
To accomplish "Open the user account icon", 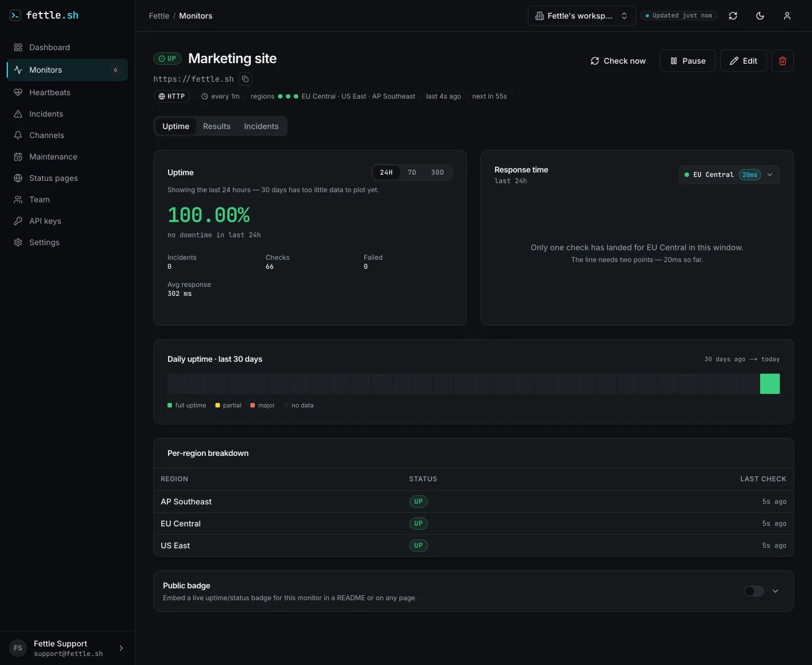I will coord(787,16).
